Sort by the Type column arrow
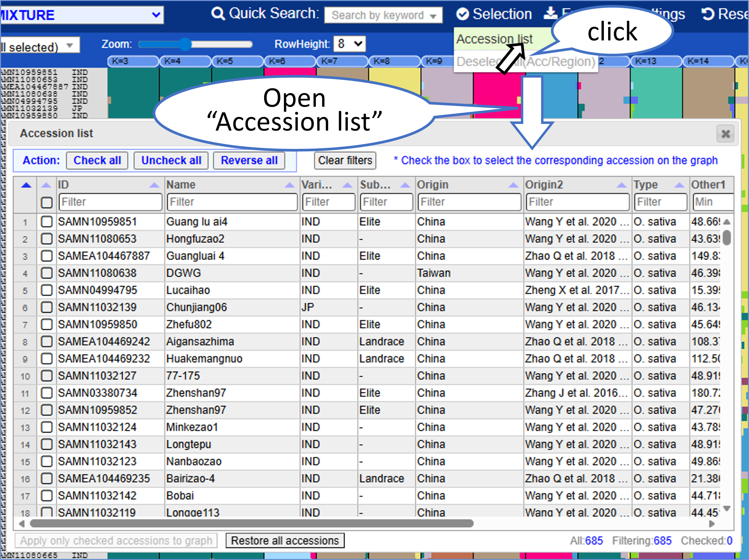 coord(679,185)
